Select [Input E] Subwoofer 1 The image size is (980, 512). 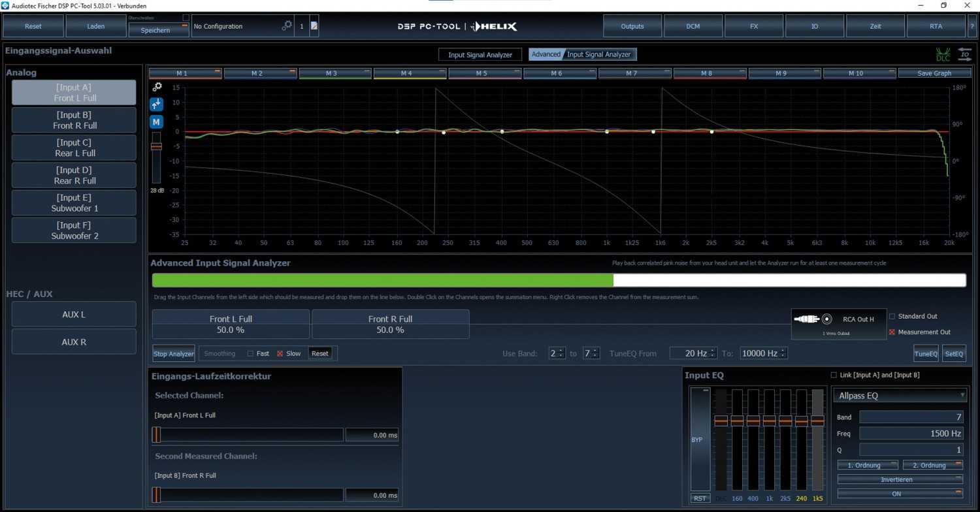[74, 202]
